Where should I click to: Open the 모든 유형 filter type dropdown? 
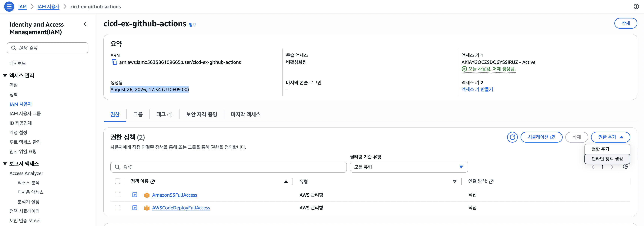pos(409,167)
